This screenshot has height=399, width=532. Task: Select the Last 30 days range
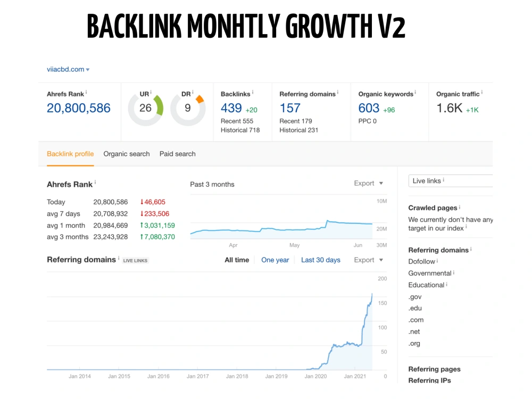321,260
